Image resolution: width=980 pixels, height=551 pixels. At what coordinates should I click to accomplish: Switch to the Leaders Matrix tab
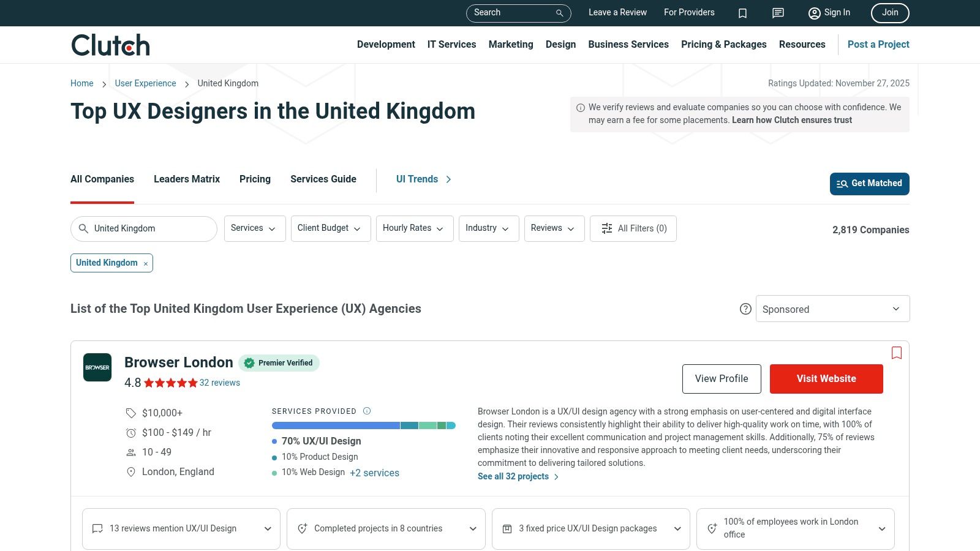(x=187, y=179)
